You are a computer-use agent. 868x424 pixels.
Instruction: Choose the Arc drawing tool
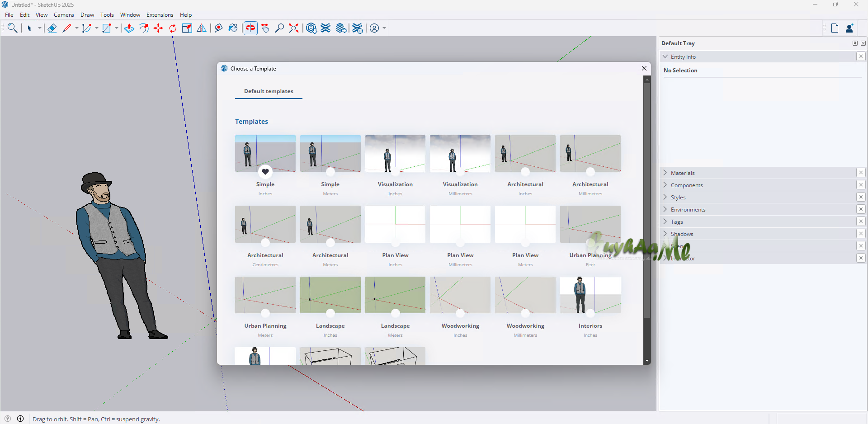click(x=87, y=28)
